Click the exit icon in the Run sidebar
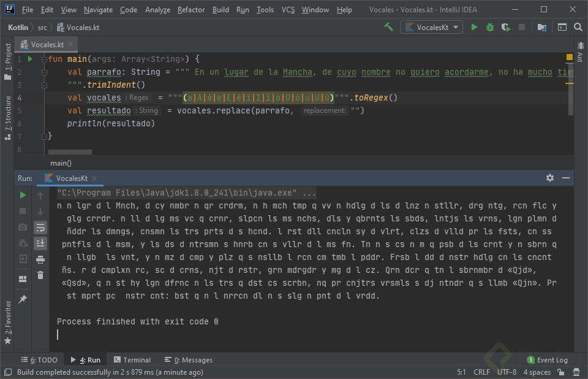This screenshot has width=588, height=379. pyautogui.click(x=23, y=259)
